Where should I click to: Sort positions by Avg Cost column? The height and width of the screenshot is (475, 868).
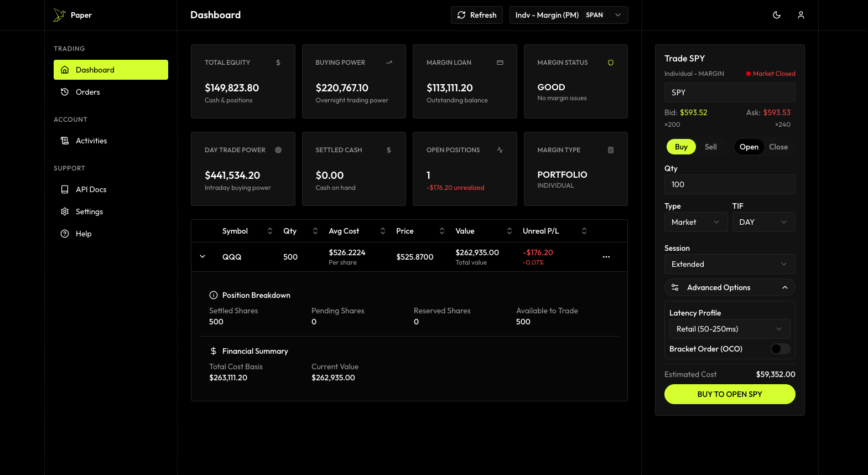coord(383,231)
